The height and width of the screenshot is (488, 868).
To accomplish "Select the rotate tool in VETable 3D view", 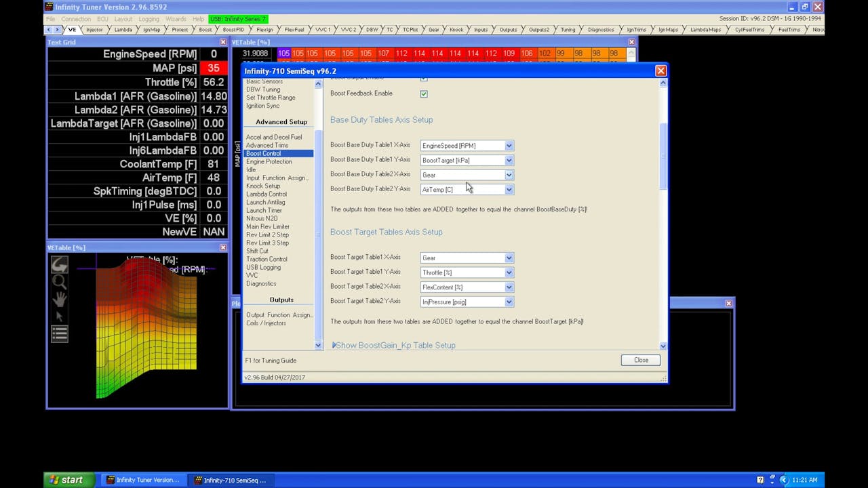I will pos(59,264).
